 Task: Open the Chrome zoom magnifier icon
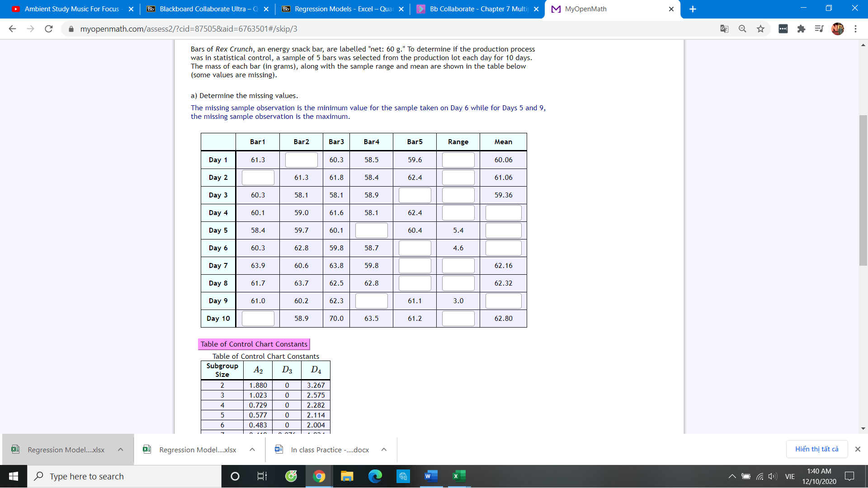pos(742,29)
